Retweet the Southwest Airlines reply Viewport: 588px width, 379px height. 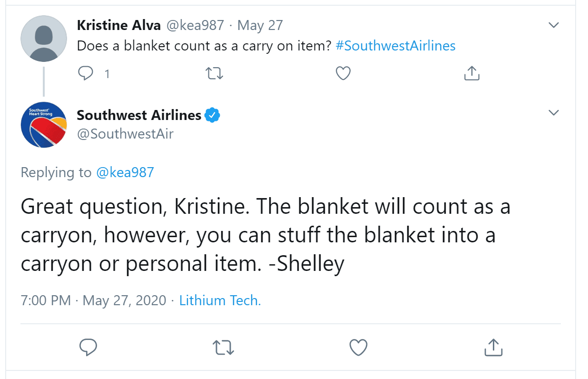(x=223, y=348)
